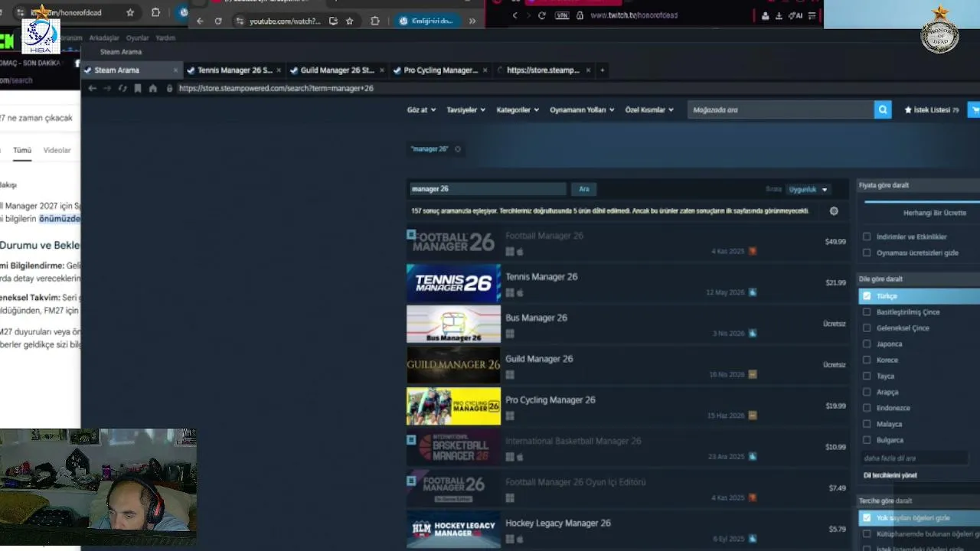Open a new Steam browser tab
This screenshot has width=980, height=551.
tap(602, 70)
